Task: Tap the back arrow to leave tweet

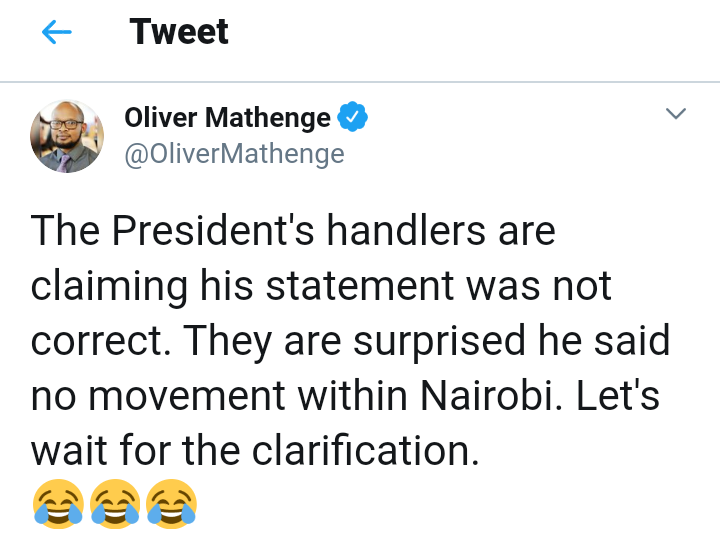Action: (x=57, y=33)
